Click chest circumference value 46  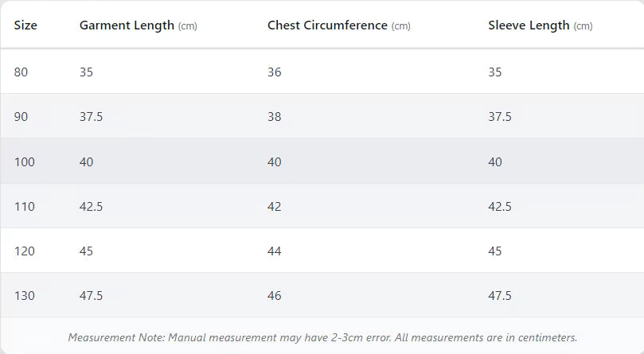click(x=275, y=296)
